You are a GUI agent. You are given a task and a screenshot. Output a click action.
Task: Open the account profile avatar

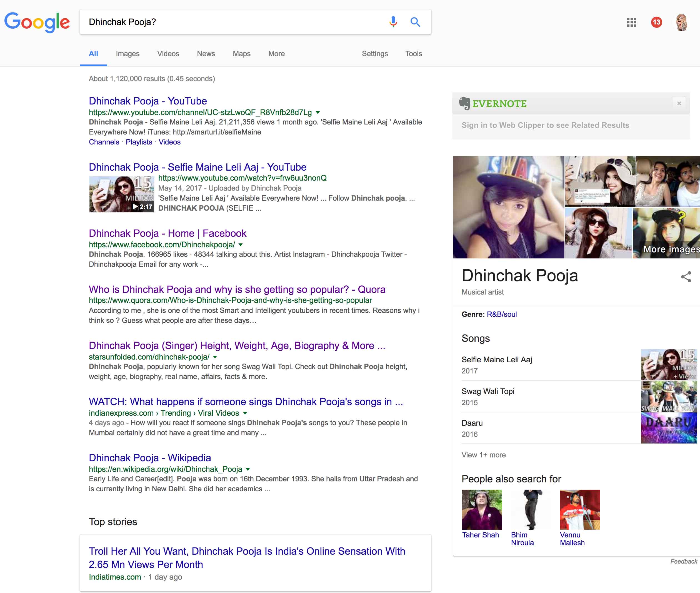tap(681, 22)
